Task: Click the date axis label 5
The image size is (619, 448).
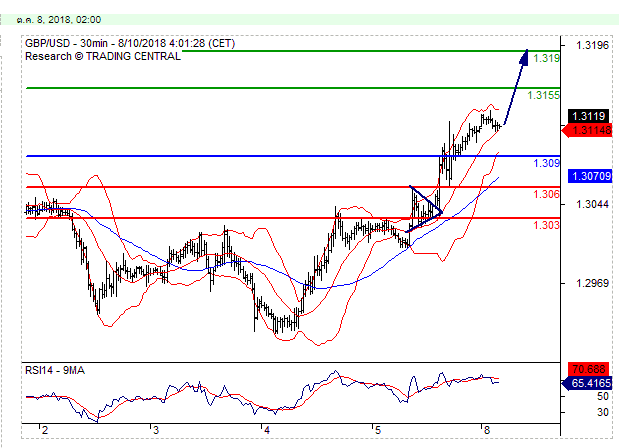Action: tap(377, 430)
